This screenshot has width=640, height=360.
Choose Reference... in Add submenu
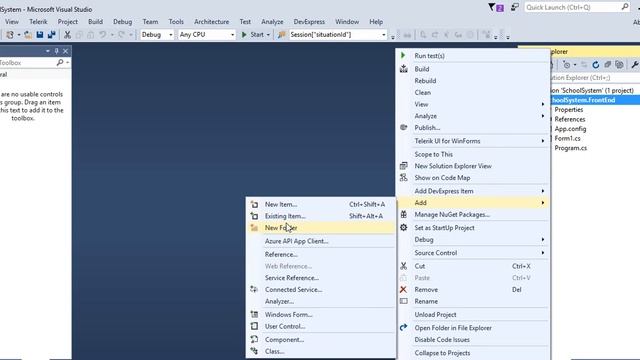(321, 255)
